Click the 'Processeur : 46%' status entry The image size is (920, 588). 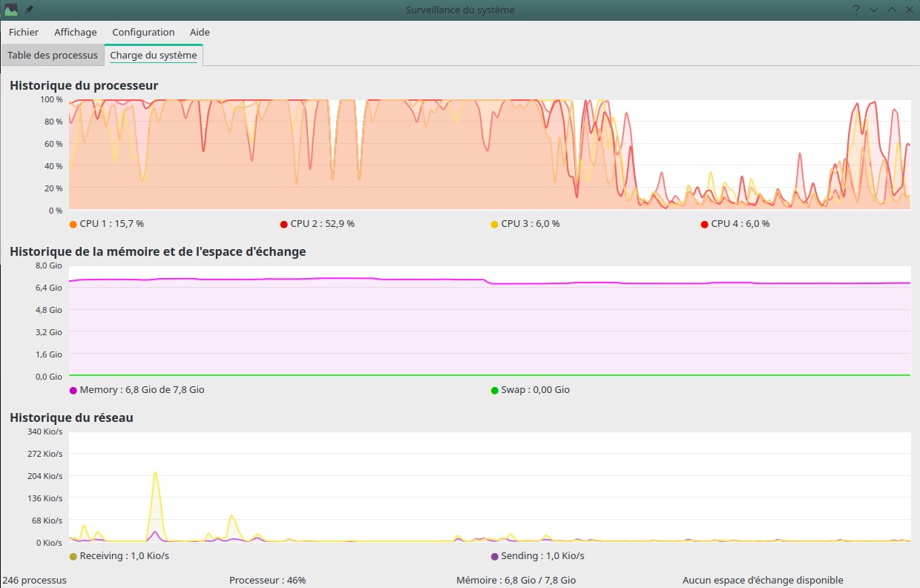[268, 580]
